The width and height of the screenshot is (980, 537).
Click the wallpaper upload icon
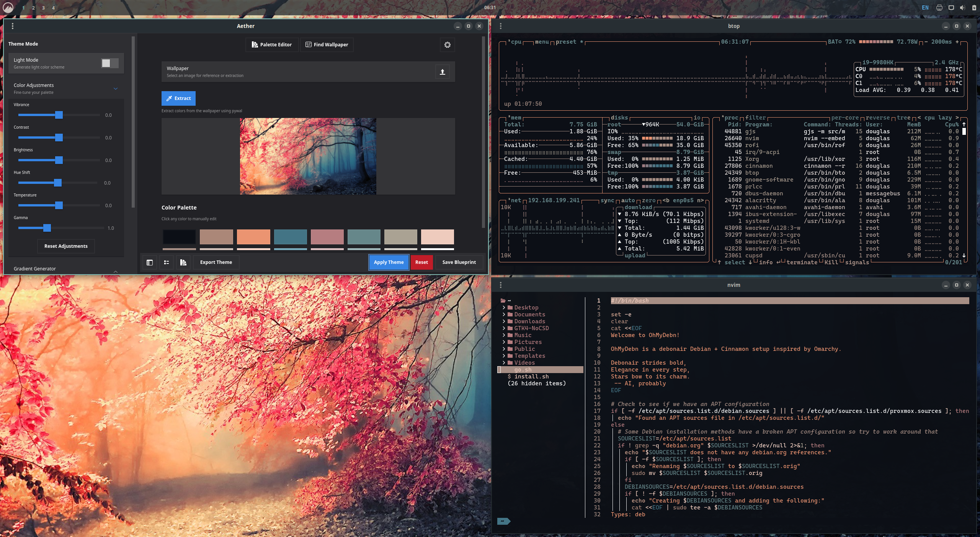(442, 72)
